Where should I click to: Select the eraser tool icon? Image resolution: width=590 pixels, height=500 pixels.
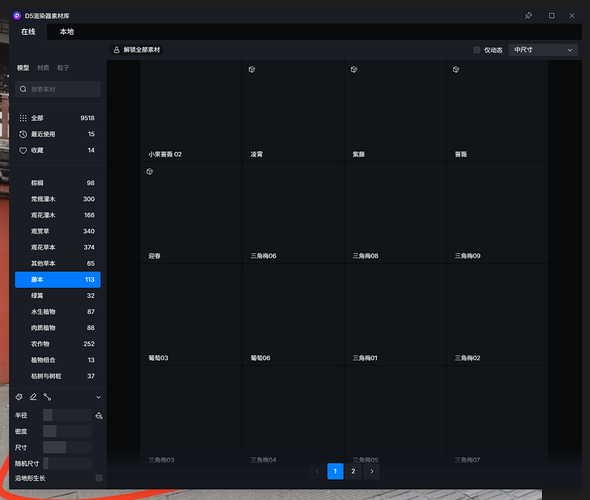[33, 397]
